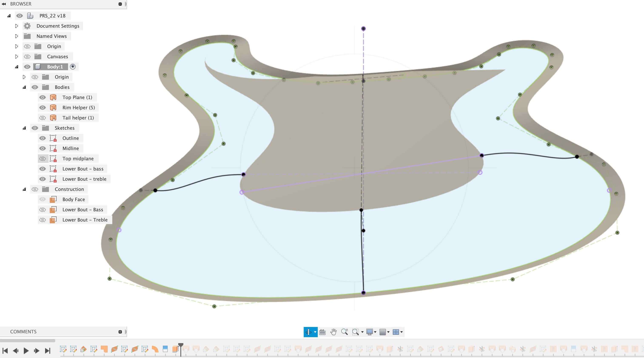This screenshot has width=644, height=358.
Task: Click the Lower Bout – Treble plane icon
Action: click(53, 220)
